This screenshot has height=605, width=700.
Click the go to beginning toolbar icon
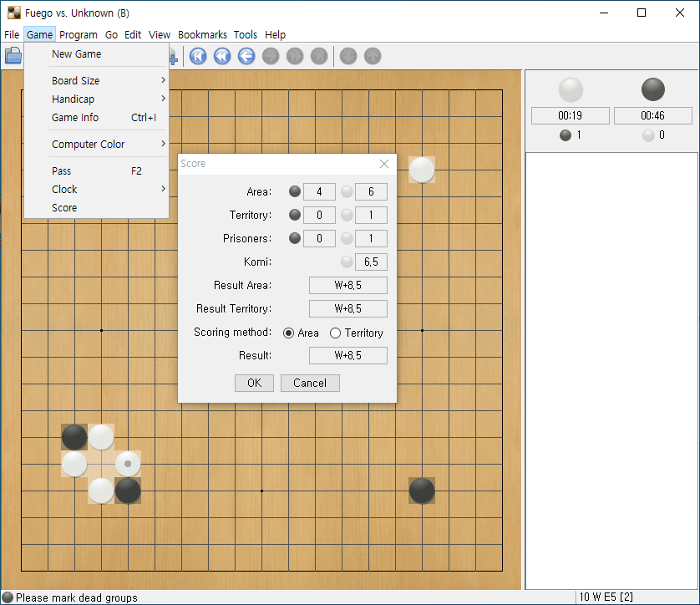coord(198,56)
